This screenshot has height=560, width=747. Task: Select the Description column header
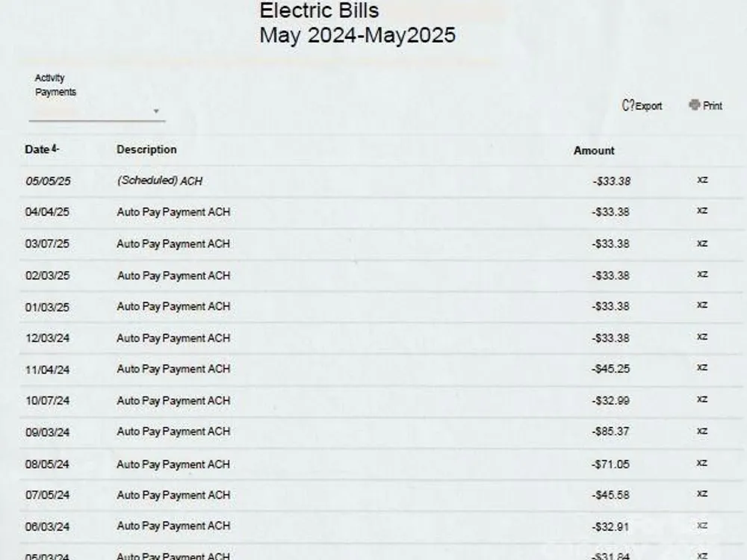click(x=146, y=149)
